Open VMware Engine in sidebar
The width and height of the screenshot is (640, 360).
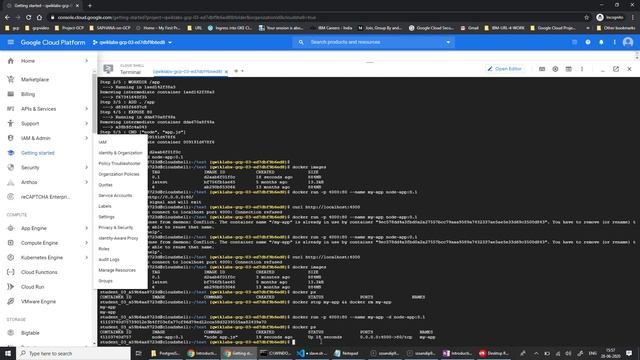38,302
